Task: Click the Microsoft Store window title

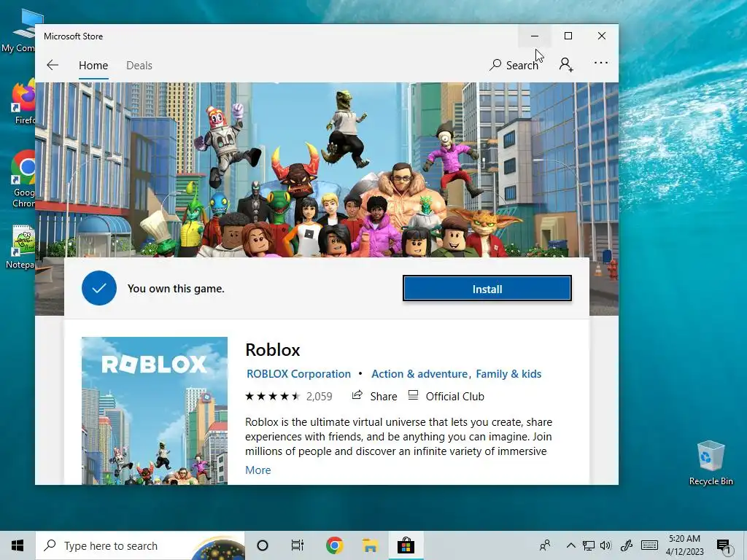Action: (74, 36)
